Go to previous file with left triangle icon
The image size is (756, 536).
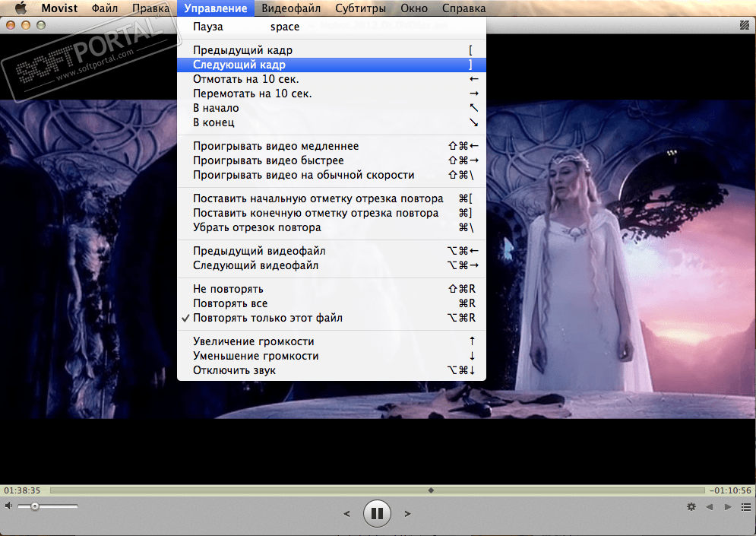(709, 506)
